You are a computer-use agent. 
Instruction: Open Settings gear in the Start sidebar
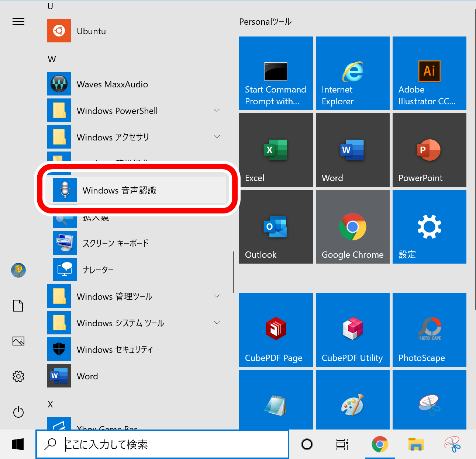tap(18, 376)
